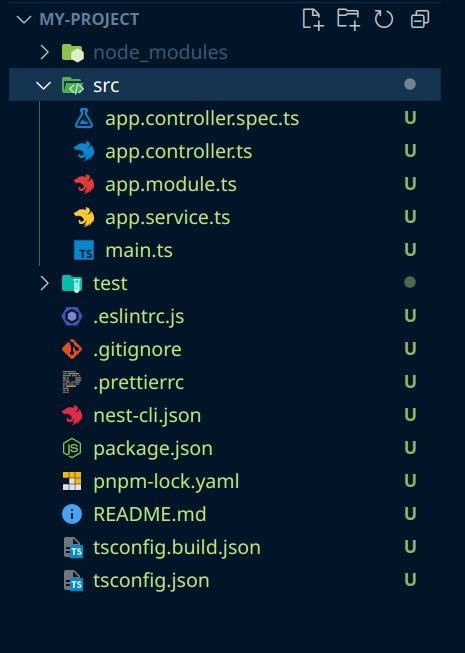Click the yellow NestJS icon of app.service.ts
Image resolution: width=465 pixels, height=653 pixels.
point(84,217)
